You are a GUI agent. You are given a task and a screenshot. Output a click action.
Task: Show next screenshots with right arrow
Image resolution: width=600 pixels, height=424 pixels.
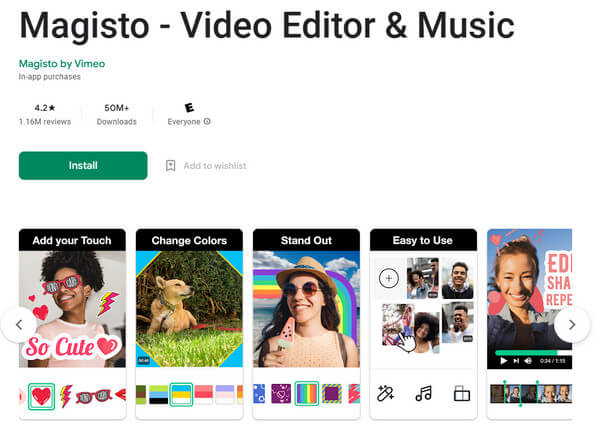point(572,325)
